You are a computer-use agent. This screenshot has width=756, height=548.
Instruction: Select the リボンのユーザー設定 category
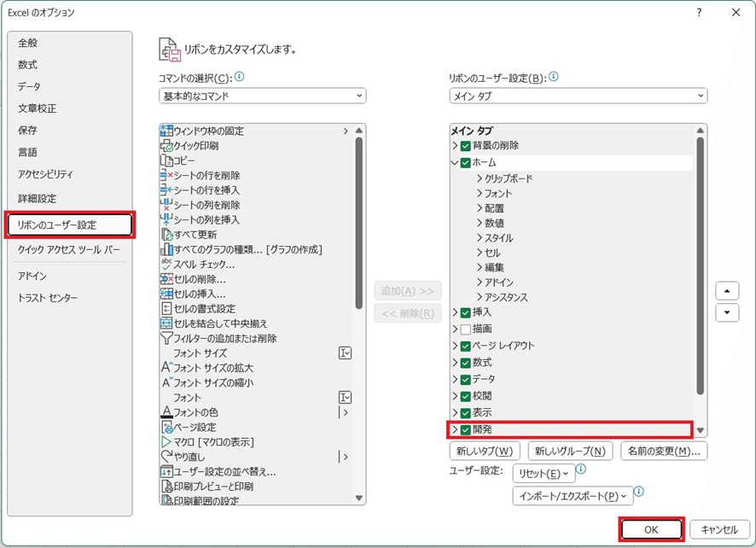pyautogui.click(x=70, y=224)
